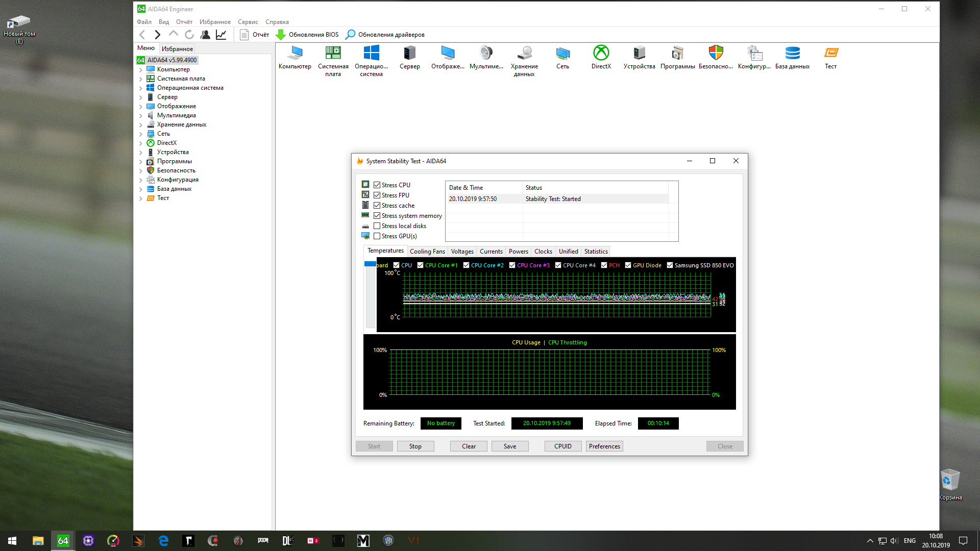Click the Preferences button
The height and width of the screenshot is (551, 980).
click(x=604, y=446)
